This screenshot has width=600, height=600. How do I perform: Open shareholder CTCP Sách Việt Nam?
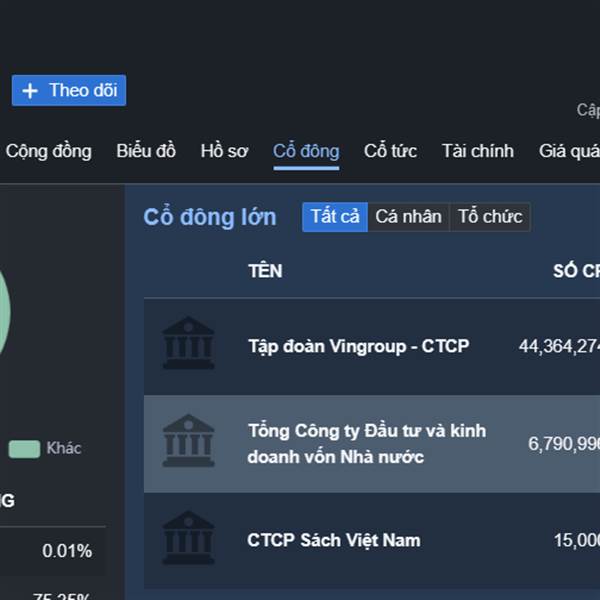coord(334,540)
